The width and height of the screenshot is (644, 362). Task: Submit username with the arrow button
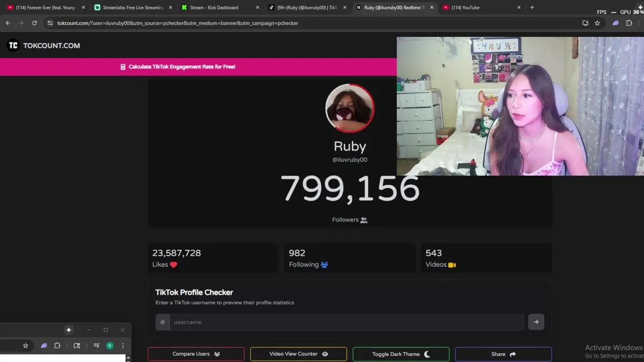(x=536, y=322)
